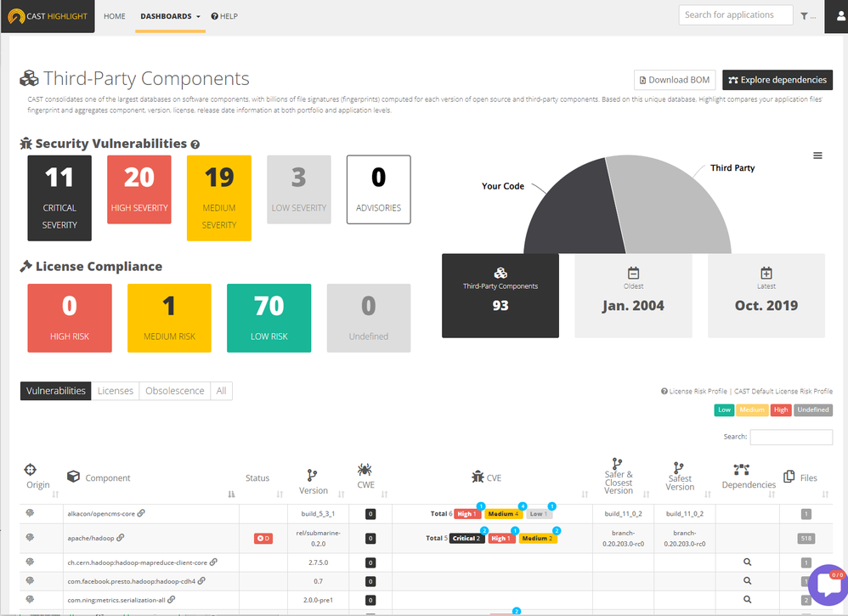Focus the table Search input field
Screen dimensions: 848x616
pyautogui.click(x=791, y=437)
